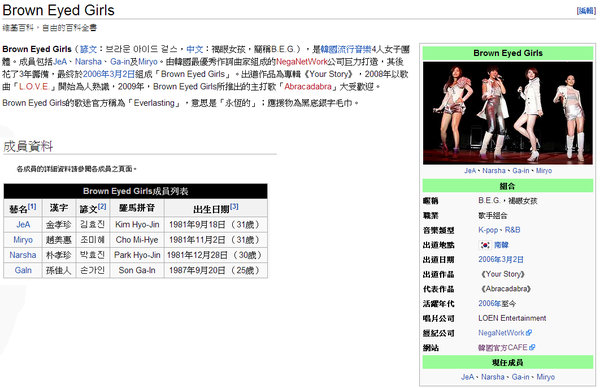Click the red NegaNetWork link in the intro
Viewport: 600px width, 388px height.
(302, 62)
